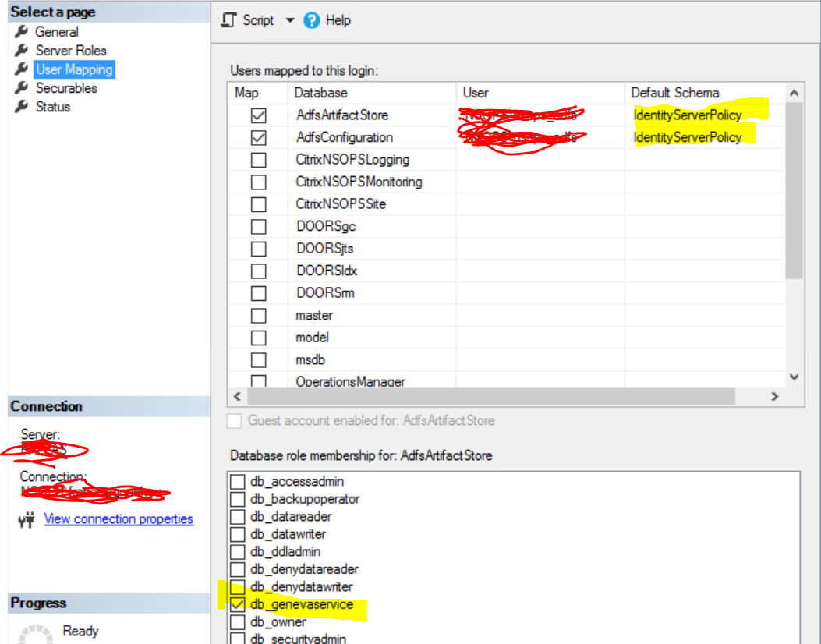The height and width of the screenshot is (644, 821).
Task: Click the horizontal scroll left arrow
Action: click(237, 396)
